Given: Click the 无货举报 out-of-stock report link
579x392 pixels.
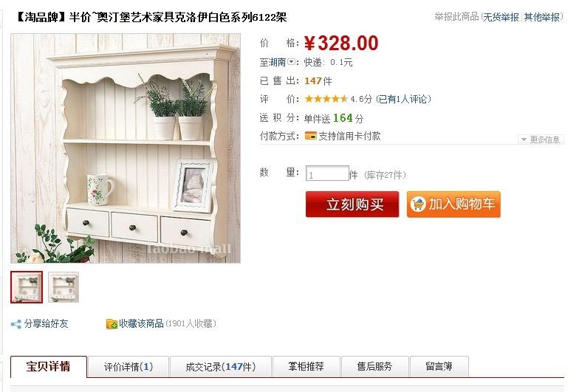Looking at the screenshot, I should tap(501, 17).
